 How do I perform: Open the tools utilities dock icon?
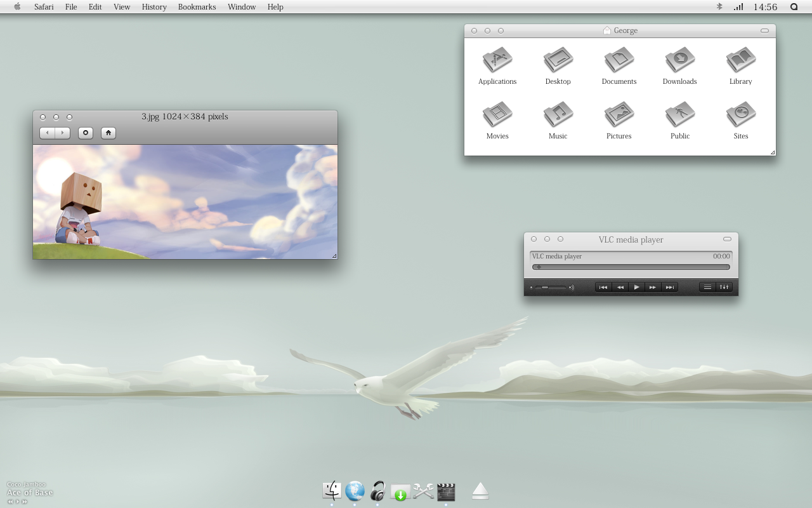(423, 491)
